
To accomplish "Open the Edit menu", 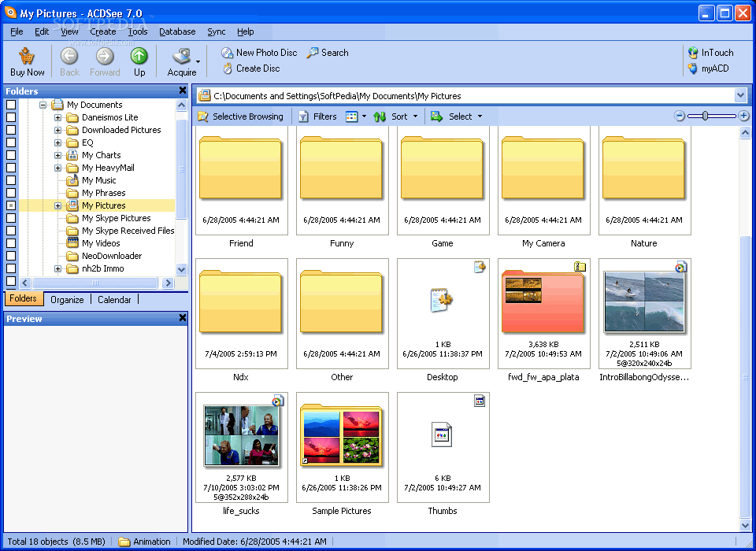I will 42,31.
